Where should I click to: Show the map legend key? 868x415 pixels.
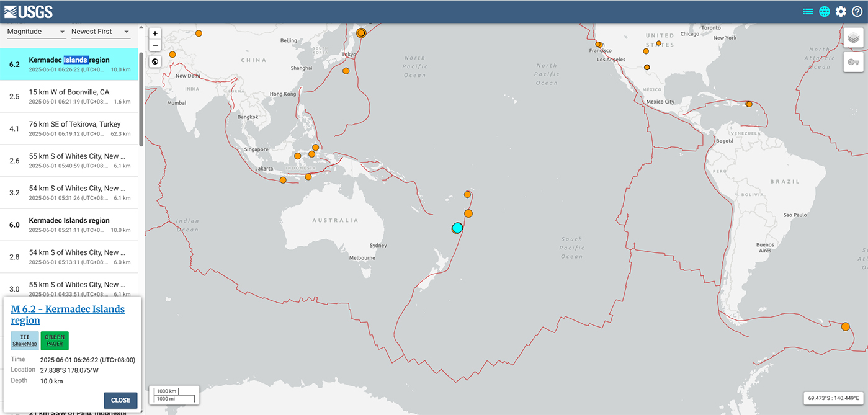tap(853, 62)
